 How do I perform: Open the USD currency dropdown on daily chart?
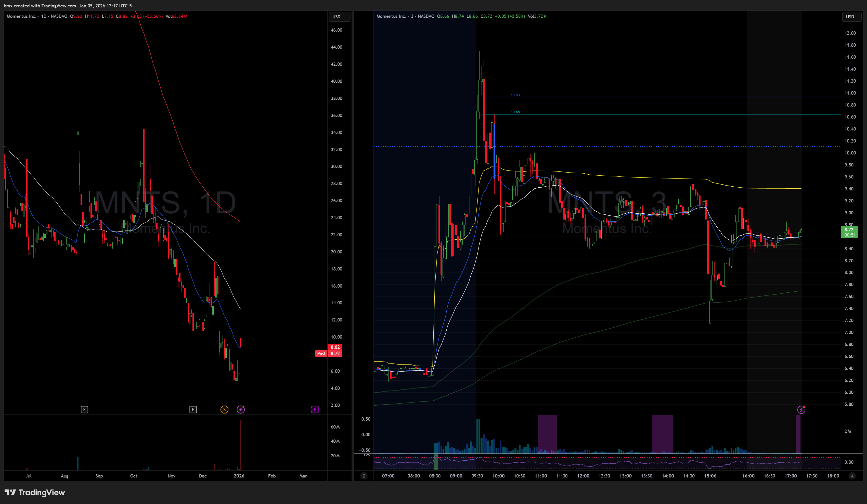tap(339, 17)
